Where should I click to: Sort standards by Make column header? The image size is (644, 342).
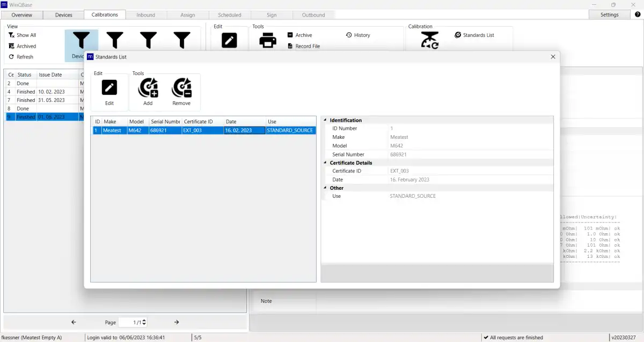(x=115, y=122)
